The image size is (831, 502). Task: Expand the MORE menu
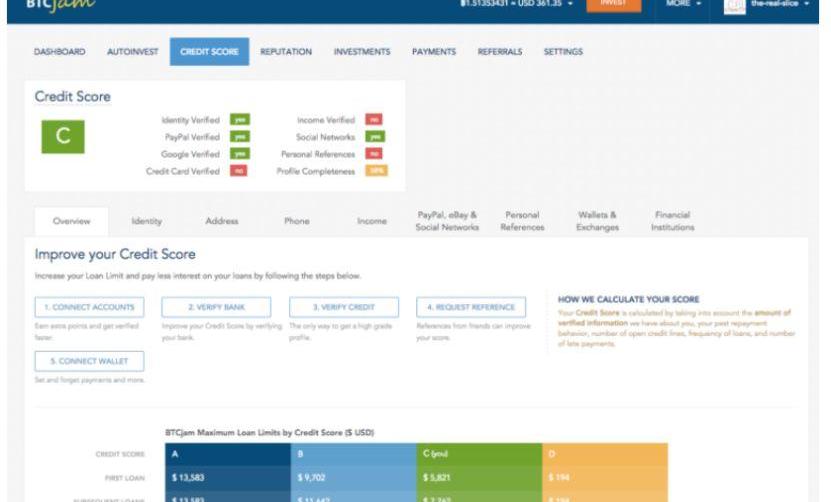(x=685, y=5)
